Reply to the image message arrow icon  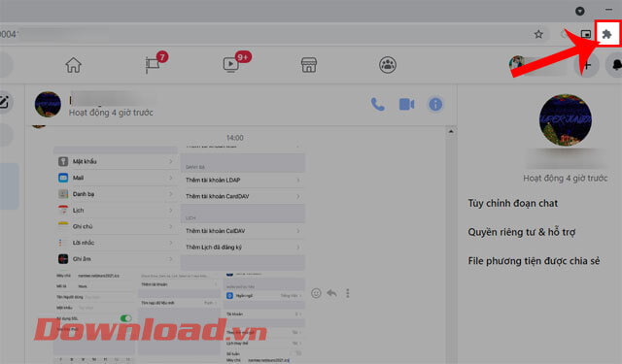pos(331,293)
